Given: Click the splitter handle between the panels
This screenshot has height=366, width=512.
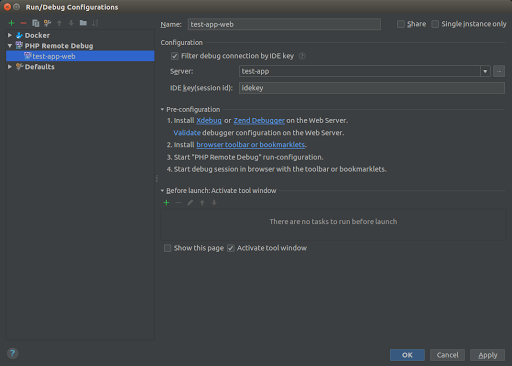Looking at the screenshot, I should (157, 178).
